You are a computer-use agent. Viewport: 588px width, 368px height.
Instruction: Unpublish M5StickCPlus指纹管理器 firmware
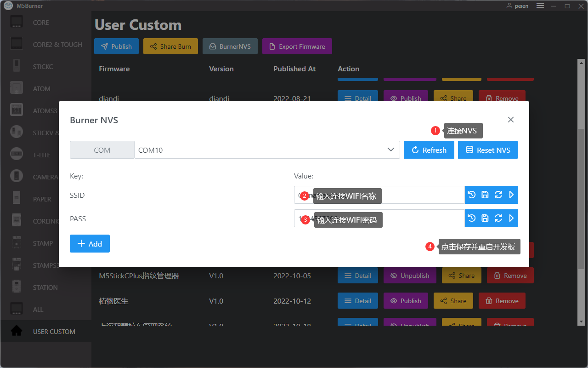point(410,276)
